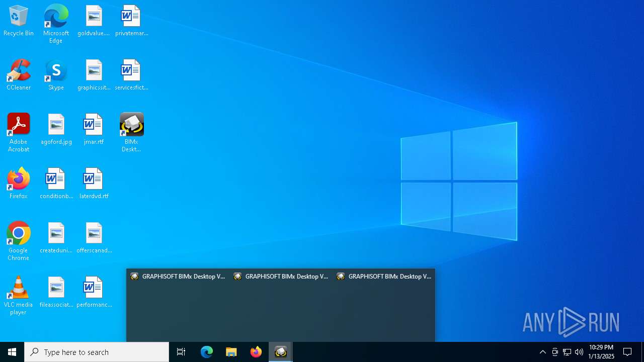Open BIMx Desktop Viewer desktop shortcut

click(x=131, y=133)
